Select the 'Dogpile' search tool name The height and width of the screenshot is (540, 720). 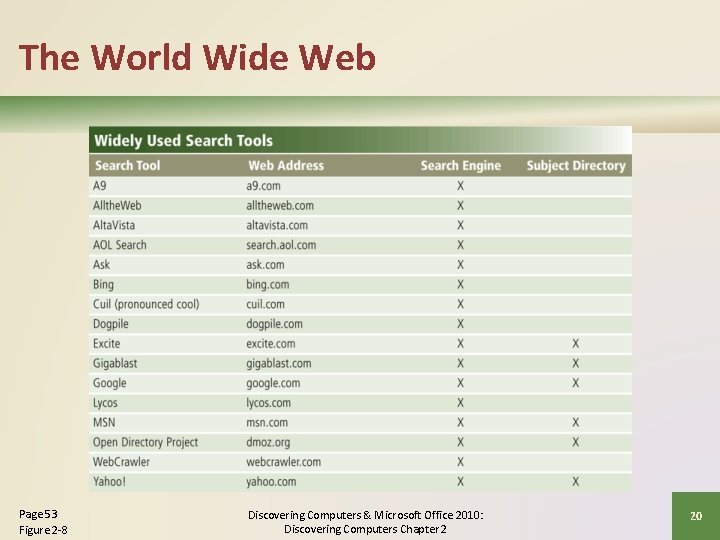click(111, 324)
